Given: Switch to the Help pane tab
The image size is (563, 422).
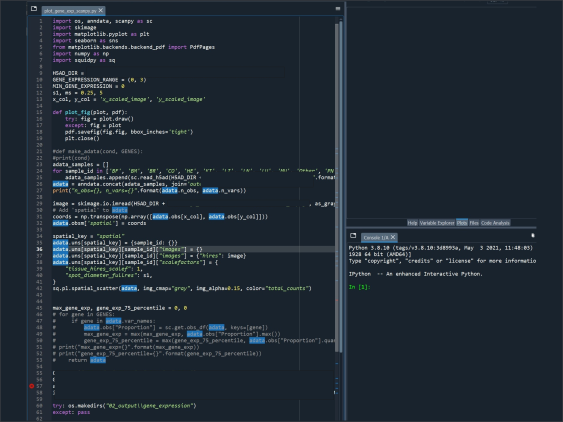Looking at the screenshot, I should pyautogui.click(x=412, y=223).
